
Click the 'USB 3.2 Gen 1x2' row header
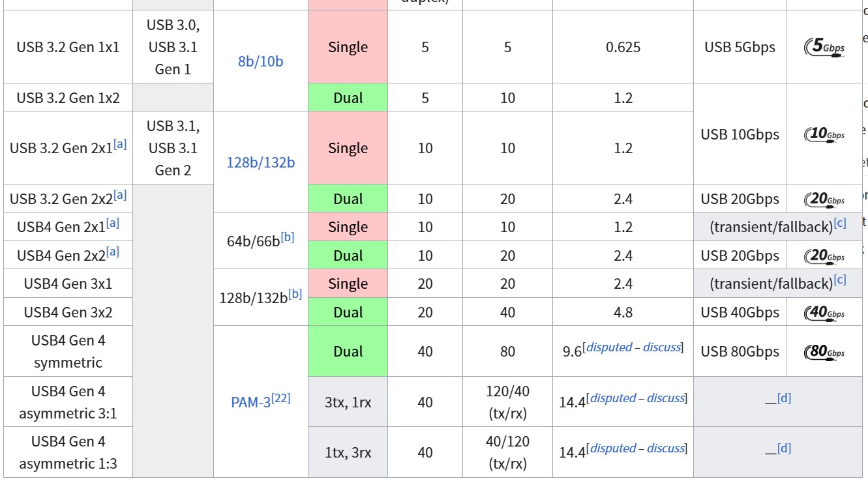pos(68,98)
